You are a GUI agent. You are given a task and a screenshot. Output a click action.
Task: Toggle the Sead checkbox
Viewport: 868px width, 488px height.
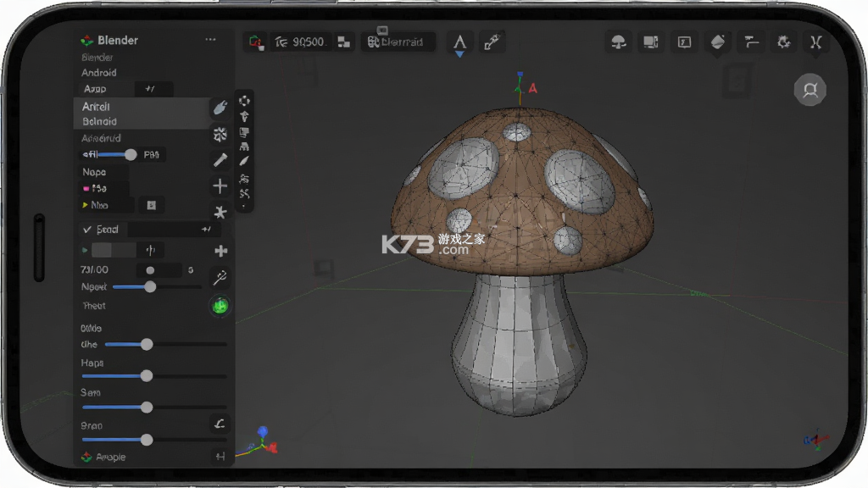pos(87,229)
